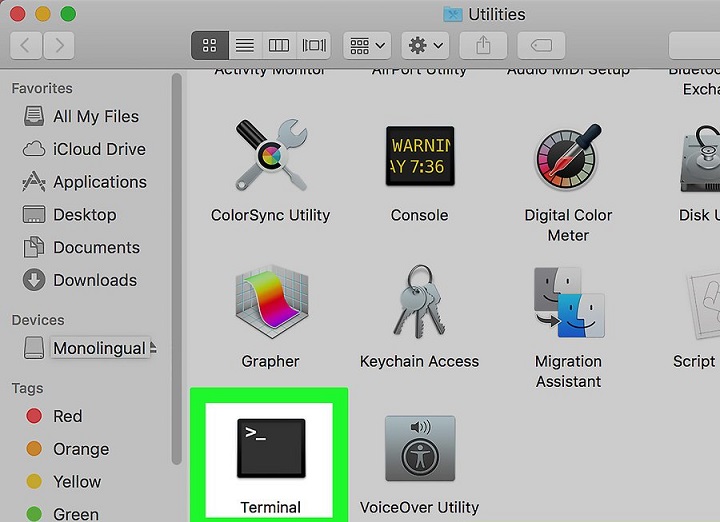Open the ColorSync Utility app icon

click(x=271, y=155)
